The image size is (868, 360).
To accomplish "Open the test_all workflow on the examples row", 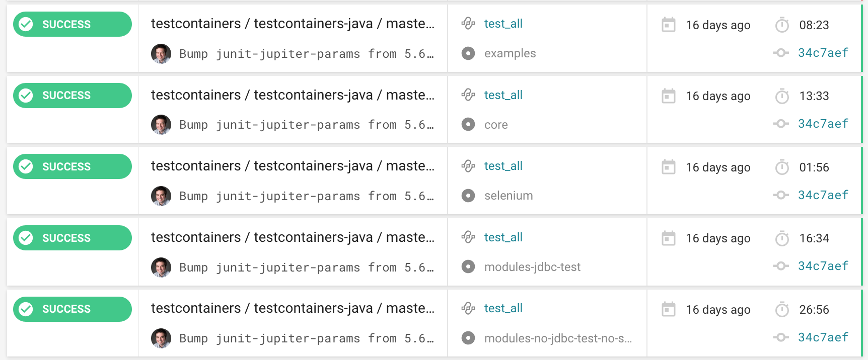I will coord(503,24).
